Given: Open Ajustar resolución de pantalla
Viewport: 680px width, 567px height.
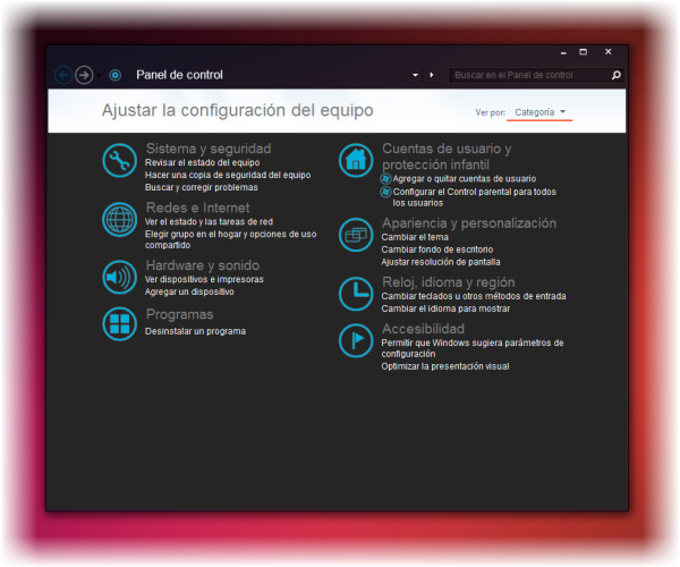Looking at the screenshot, I should point(441,262).
